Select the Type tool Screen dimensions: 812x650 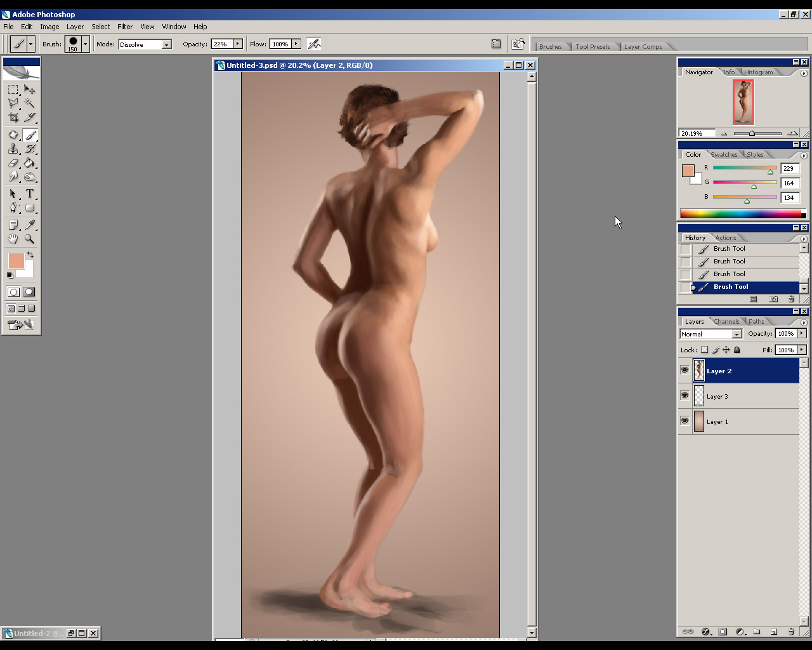pos(29,194)
